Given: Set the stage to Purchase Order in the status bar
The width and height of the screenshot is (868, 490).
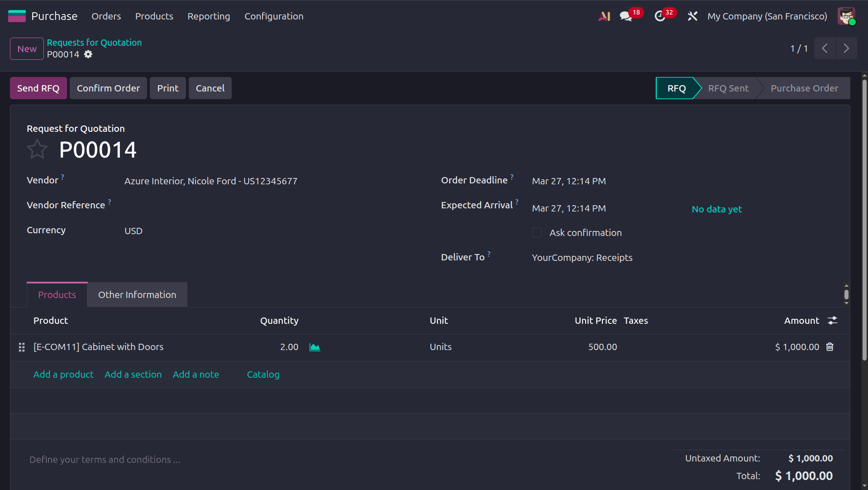Looking at the screenshot, I should [805, 88].
